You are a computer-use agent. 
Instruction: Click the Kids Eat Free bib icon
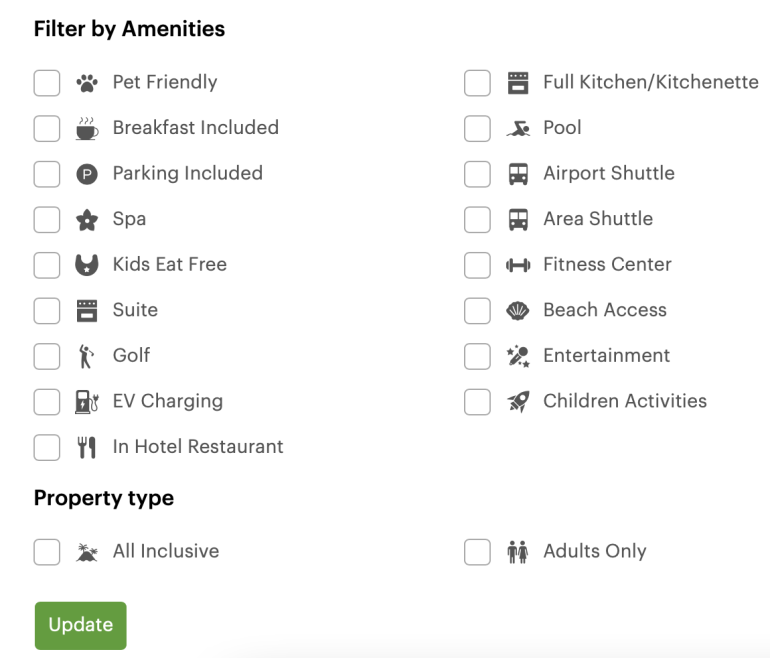point(87,265)
